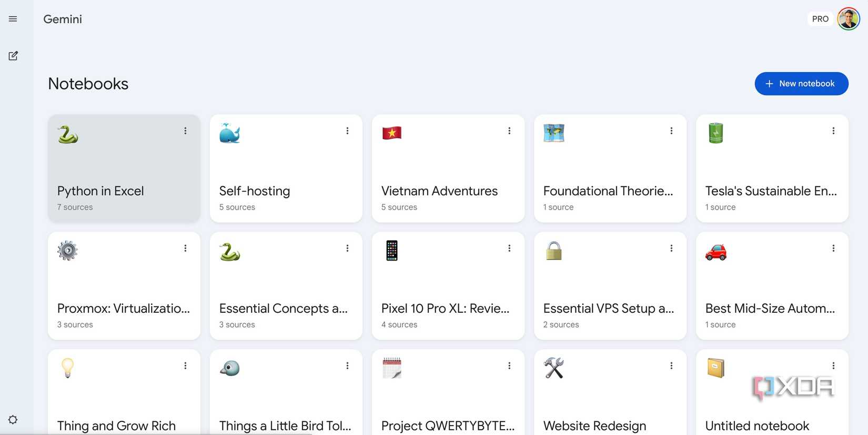Click the yellow notebook emoji on Untitled notebook

pyautogui.click(x=716, y=368)
